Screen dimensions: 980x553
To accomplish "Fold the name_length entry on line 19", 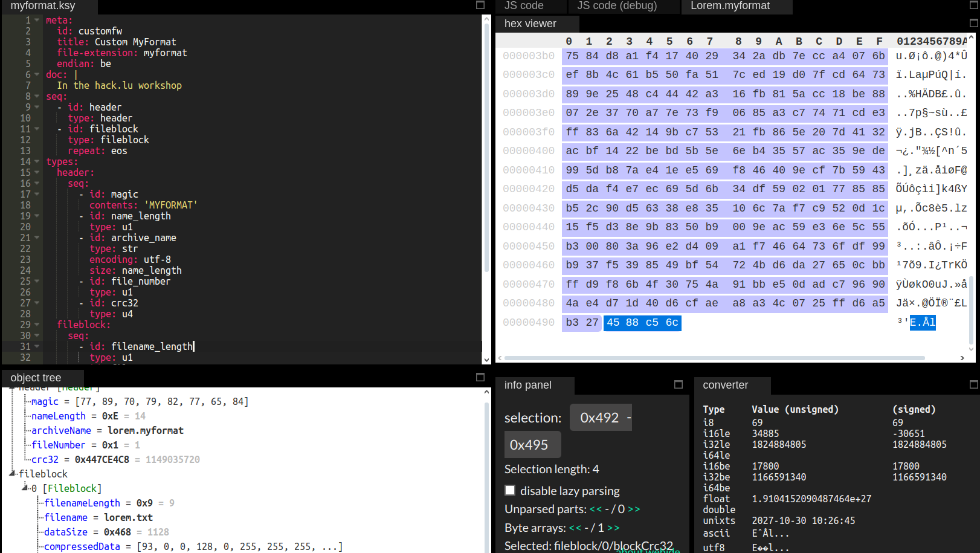I will [37, 216].
